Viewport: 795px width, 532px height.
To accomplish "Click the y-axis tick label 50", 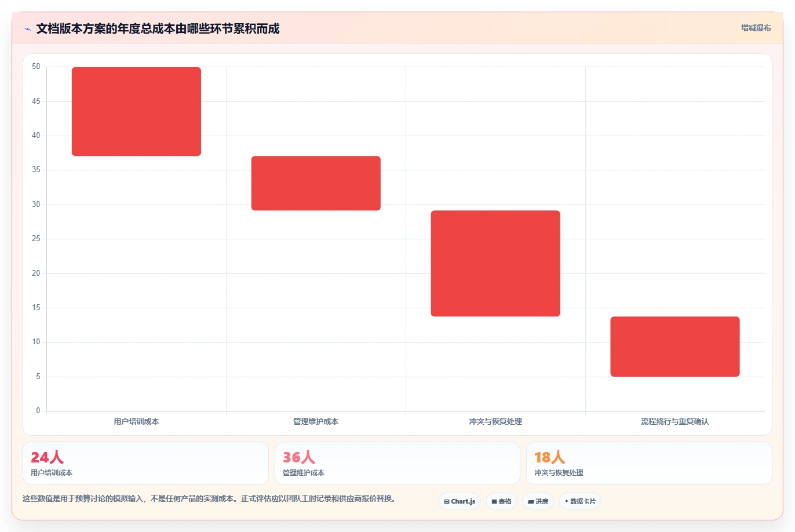I will [36, 67].
